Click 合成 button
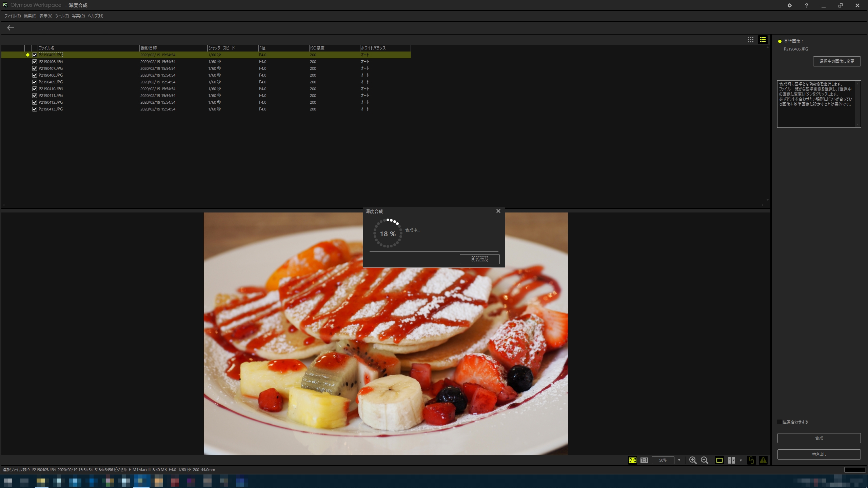 pyautogui.click(x=819, y=438)
